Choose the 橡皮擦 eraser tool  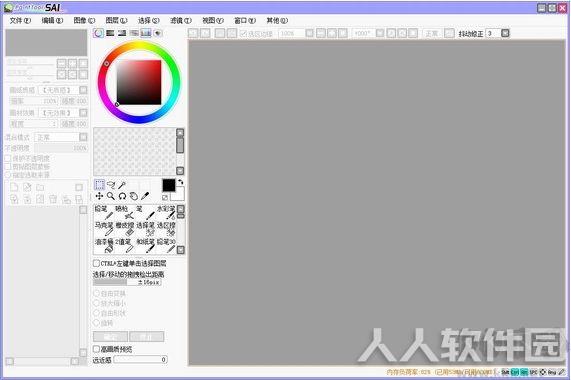pos(125,229)
